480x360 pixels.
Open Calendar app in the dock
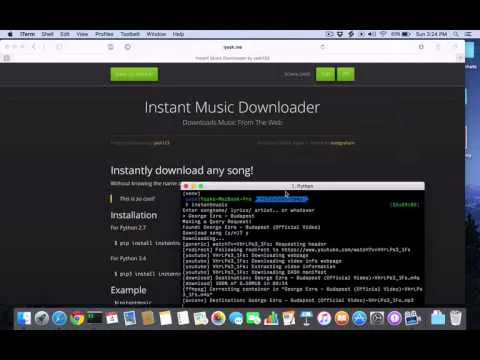pos(112,318)
